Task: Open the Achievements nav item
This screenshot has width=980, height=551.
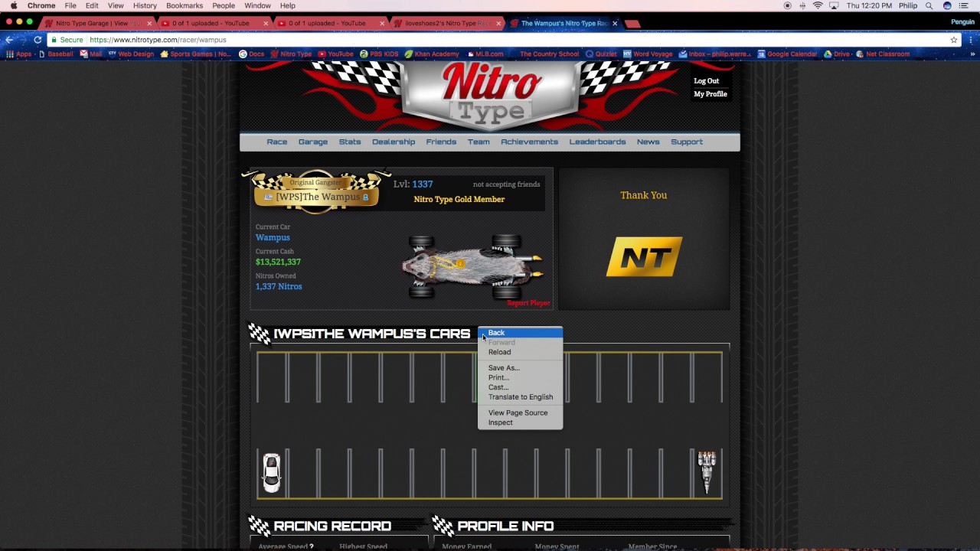Action: click(x=529, y=142)
